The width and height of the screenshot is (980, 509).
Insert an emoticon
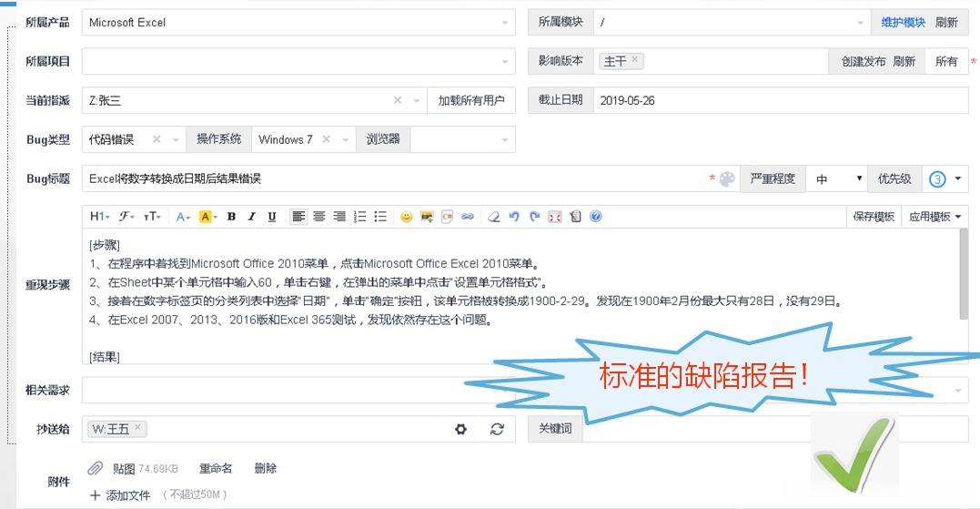click(x=406, y=217)
